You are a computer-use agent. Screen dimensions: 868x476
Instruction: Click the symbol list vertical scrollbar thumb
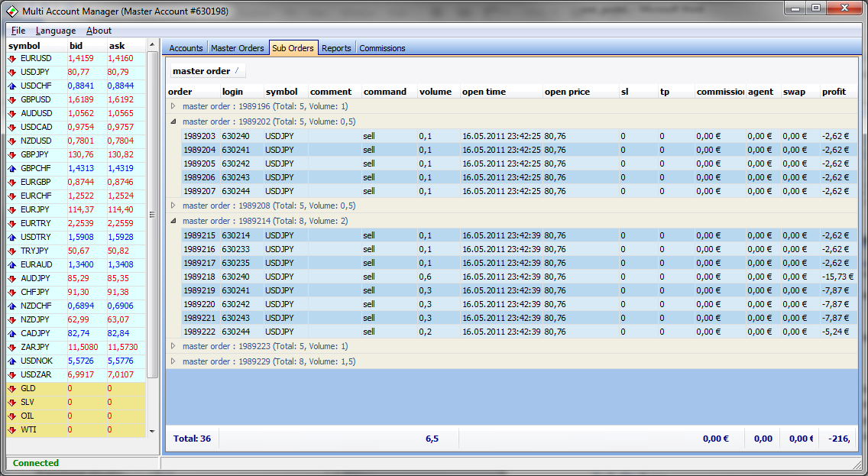(152, 215)
